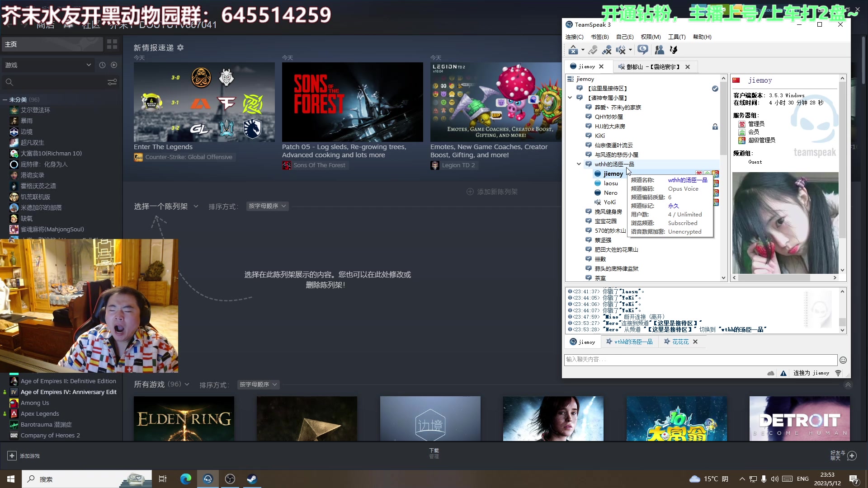Viewport: 868px width, 488px height.
Task: Open Sons Of The Forest news thumbnail
Action: [352, 102]
